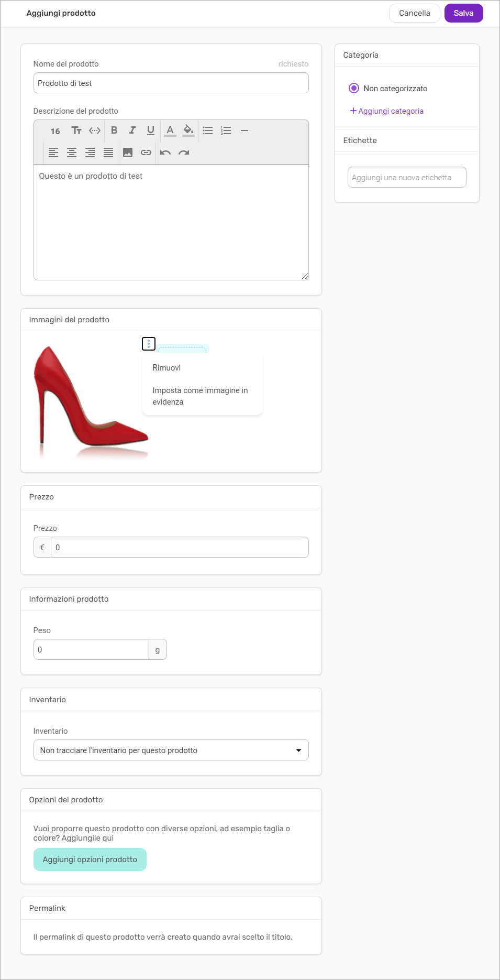The image size is (500, 980).
Task: Align description text right
Action: (x=90, y=153)
